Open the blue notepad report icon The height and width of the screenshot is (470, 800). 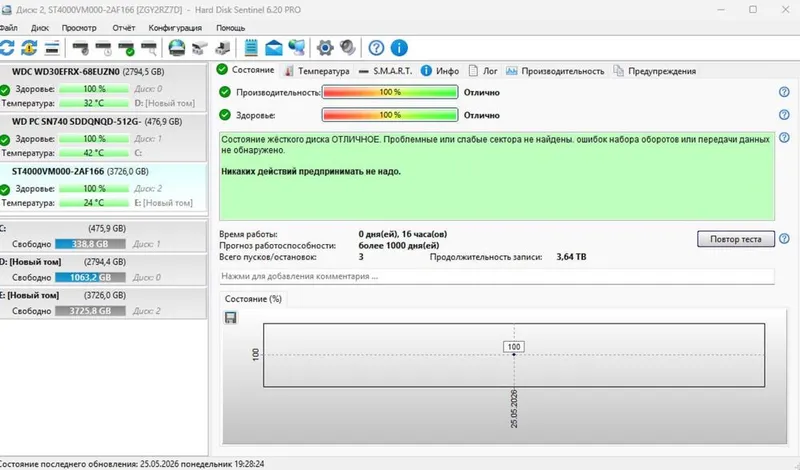click(251, 48)
